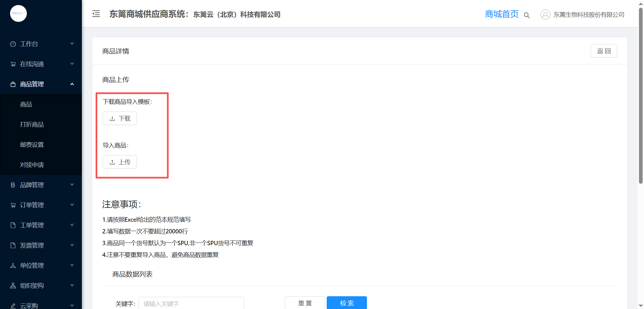Expand the 工单管理 menu chevron
Viewport: 644px width, 309px height.
[x=72, y=225]
